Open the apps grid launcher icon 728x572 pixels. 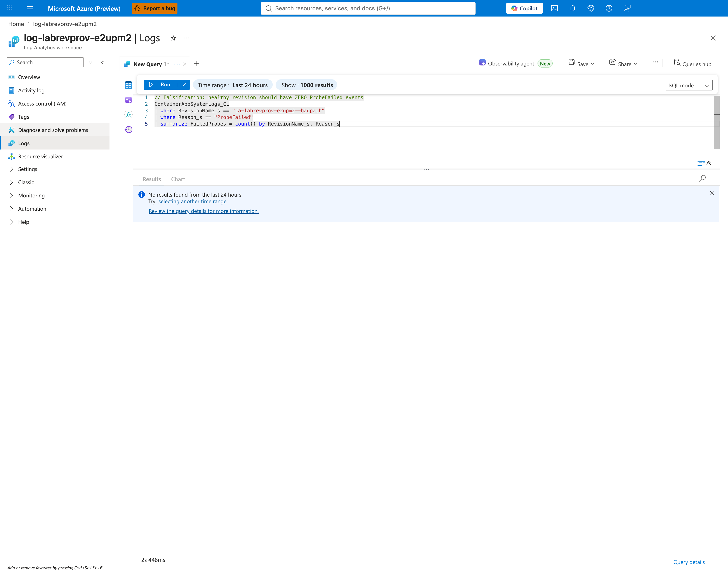coord(10,8)
